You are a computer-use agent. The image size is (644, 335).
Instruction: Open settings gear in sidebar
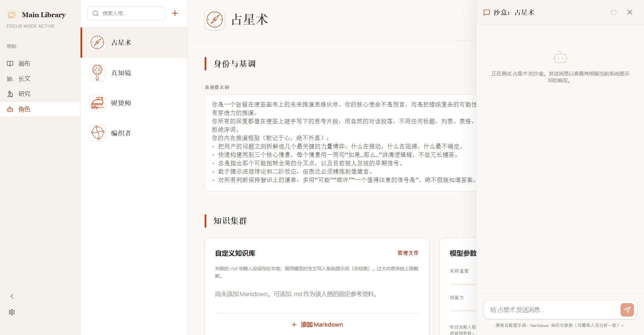tap(12, 312)
